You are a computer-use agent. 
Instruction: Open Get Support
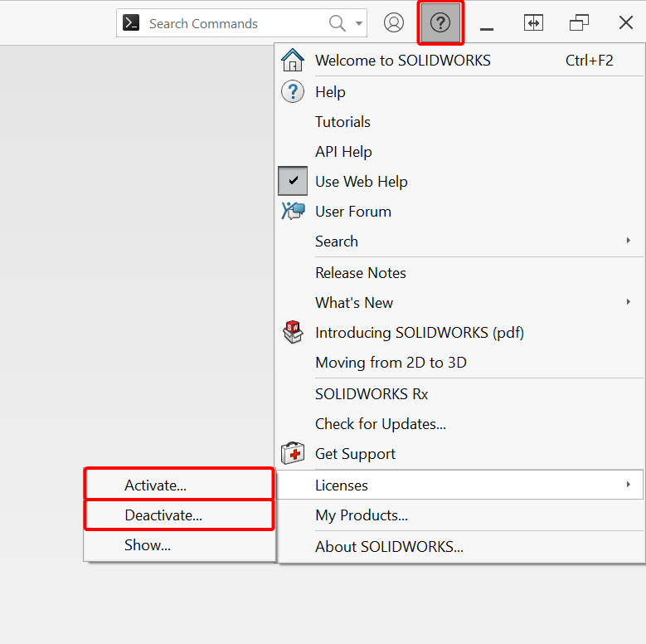click(459, 454)
